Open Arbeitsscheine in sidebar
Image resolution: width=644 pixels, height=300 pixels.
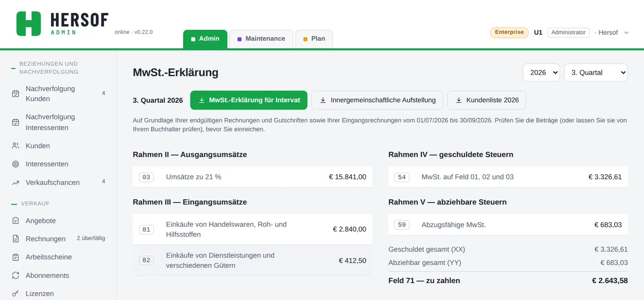click(58, 257)
